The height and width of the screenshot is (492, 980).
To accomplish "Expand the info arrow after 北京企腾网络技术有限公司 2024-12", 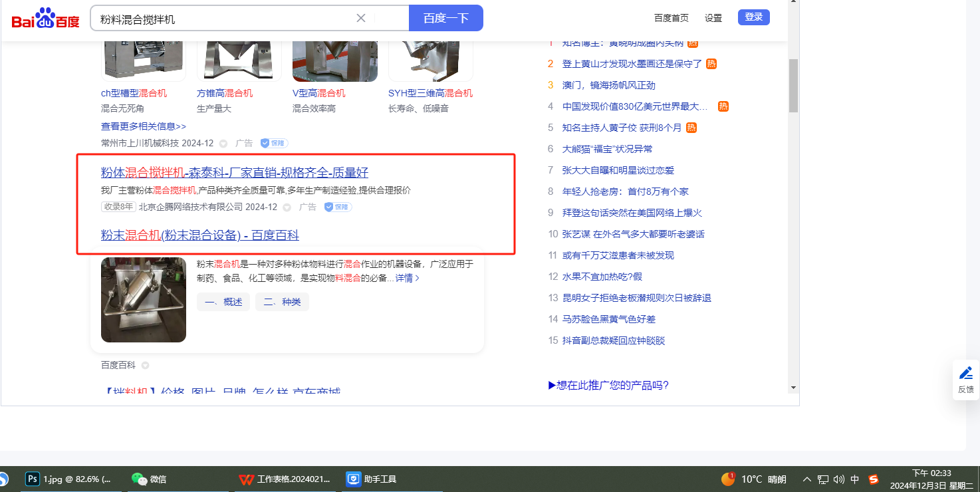I will pyautogui.click(x=287, y=207).
